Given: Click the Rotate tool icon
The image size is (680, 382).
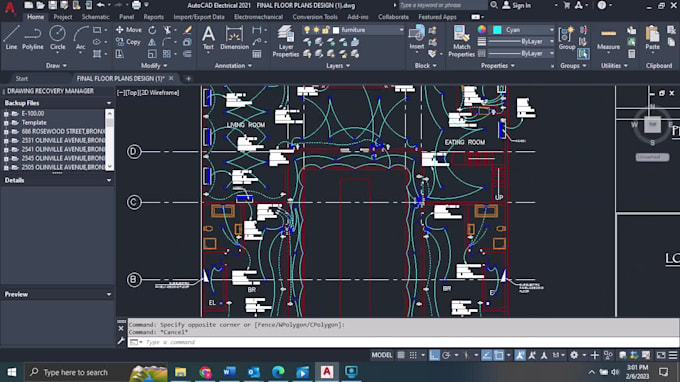Looking at the screenshot, I should 152,30.
